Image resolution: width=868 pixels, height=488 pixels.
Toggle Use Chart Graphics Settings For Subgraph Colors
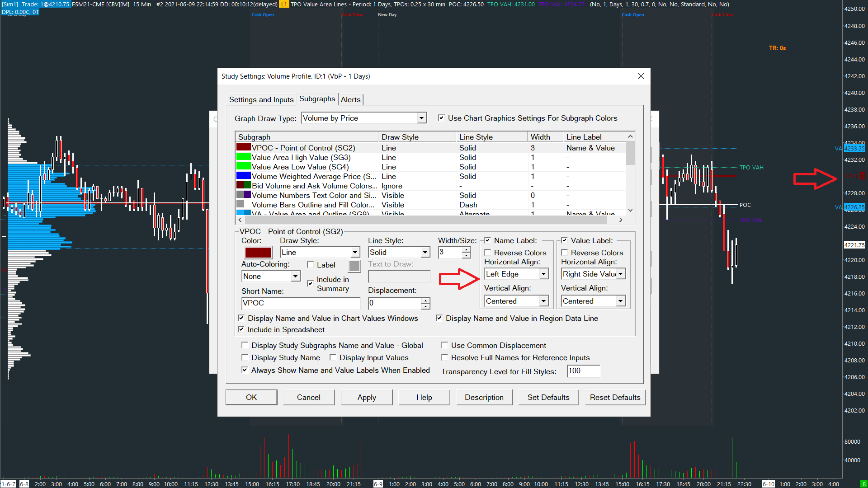[x=441, y=118]
